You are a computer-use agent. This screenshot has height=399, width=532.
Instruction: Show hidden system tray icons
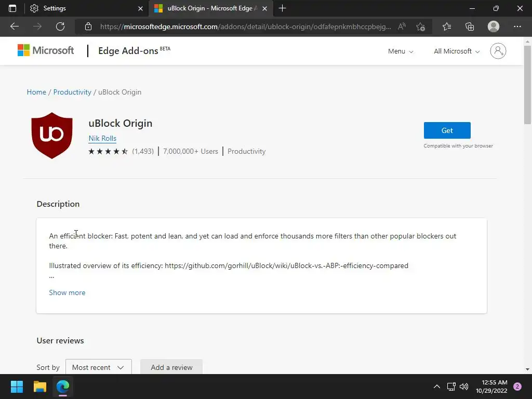(436, 387)
